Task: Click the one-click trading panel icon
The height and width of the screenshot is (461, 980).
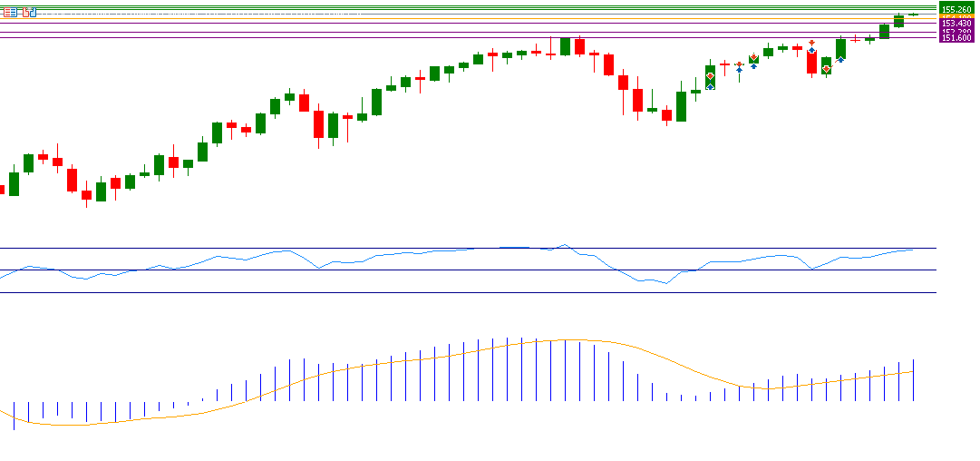Action: click(9, 12)
